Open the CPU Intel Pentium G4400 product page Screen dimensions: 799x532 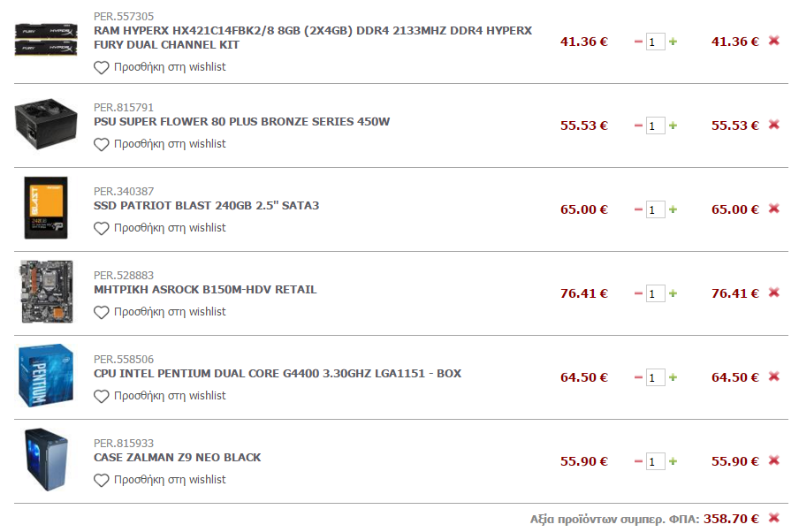(x=278, y=374)
